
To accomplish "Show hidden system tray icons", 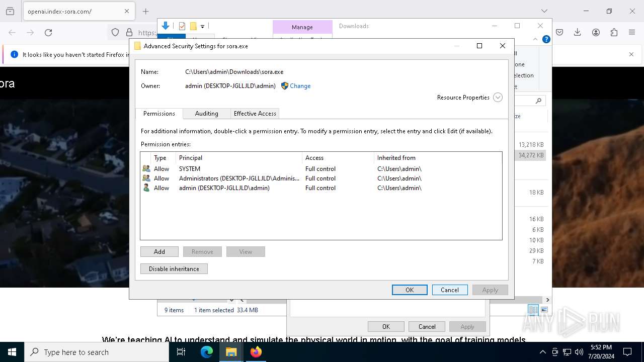I will point(542,352).
